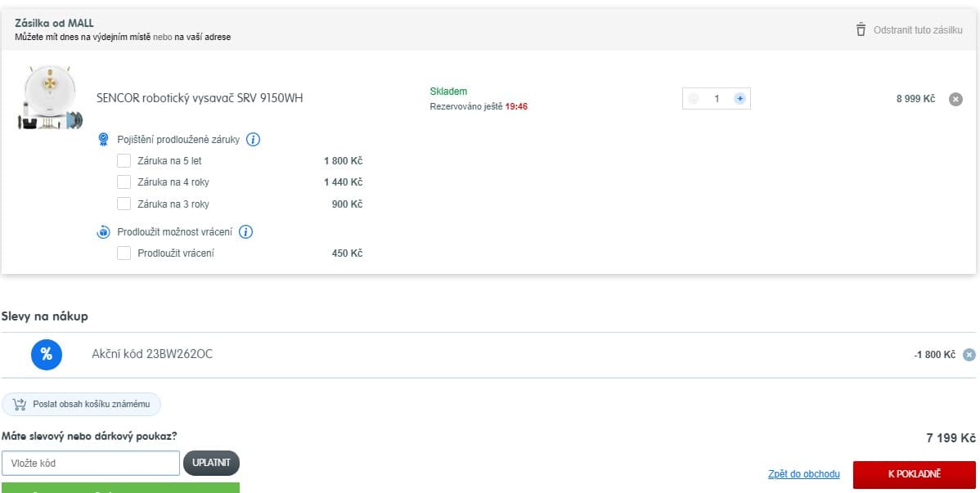
Task: Go back via Zpět do obchodu link
Action: 804,474
